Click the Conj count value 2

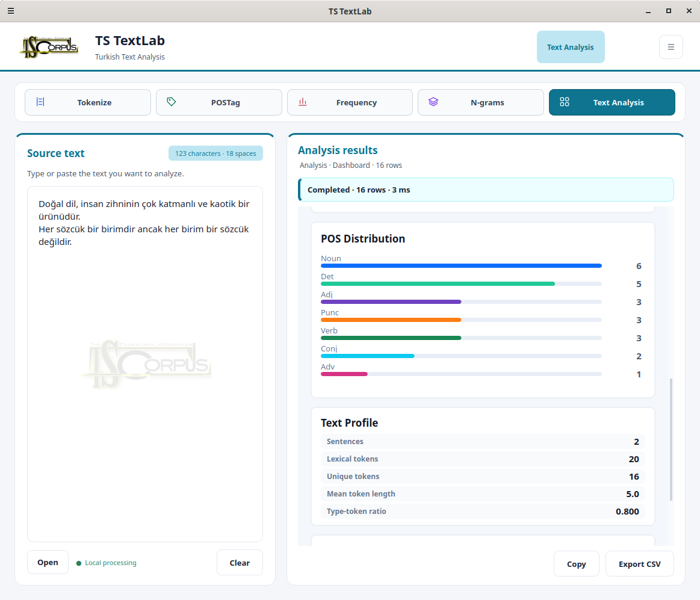[x=639, y=356]
